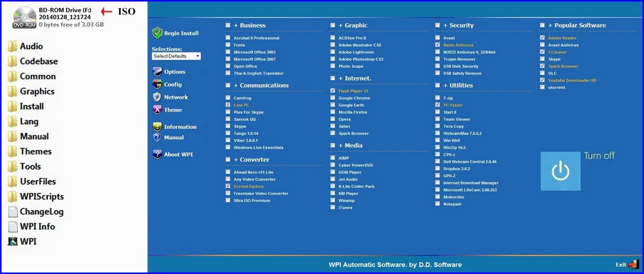The height and width of the screenshot is (274, 644).
Task: Click the Mozilla Firefox entry
Action: pos(353,112)
